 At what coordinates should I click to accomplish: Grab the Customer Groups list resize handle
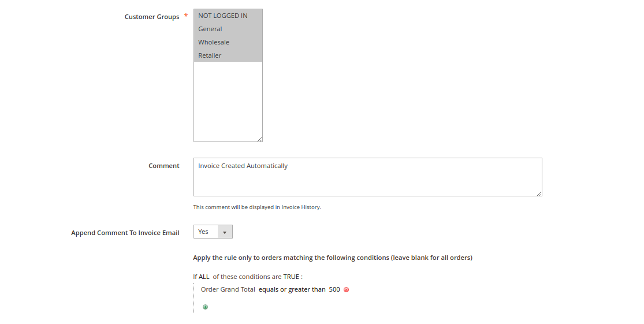click(x=260, y=139)
